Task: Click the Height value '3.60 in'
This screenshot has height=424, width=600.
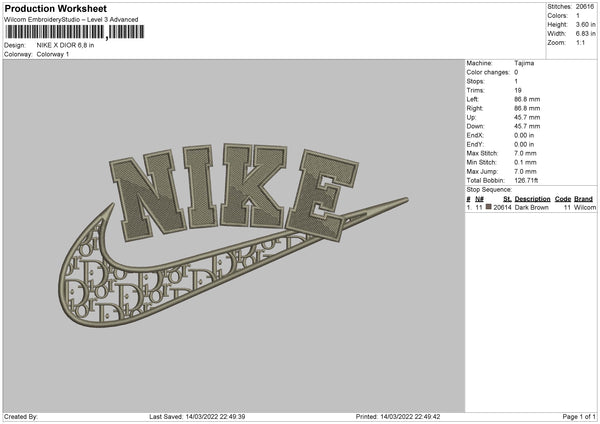Action: point(586,24)
